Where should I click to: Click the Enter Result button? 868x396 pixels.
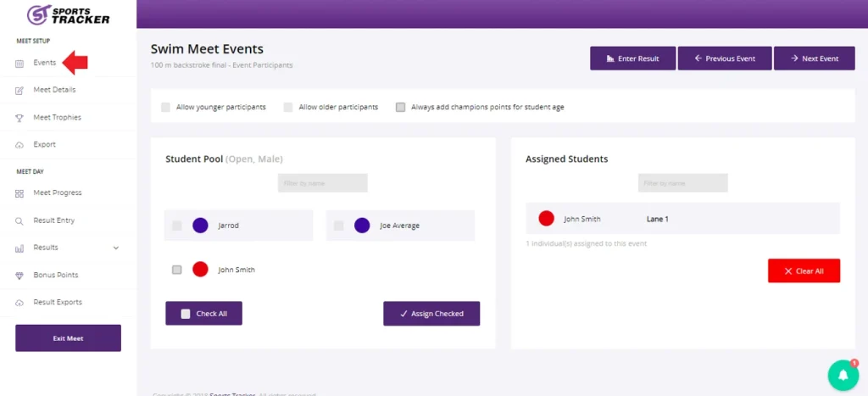pos(632,59)
